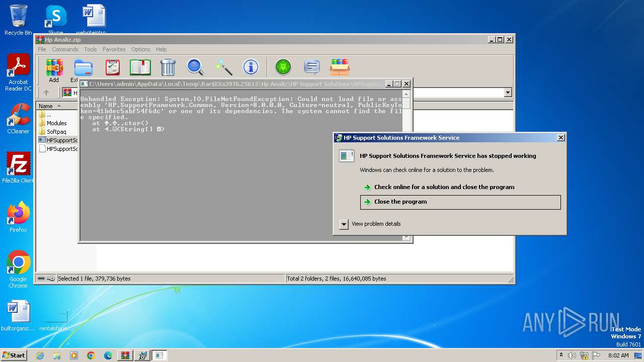Switch to WinRAR taskbar button
Image resolution: width=644 pixels, height=362 pixels.
125,355
